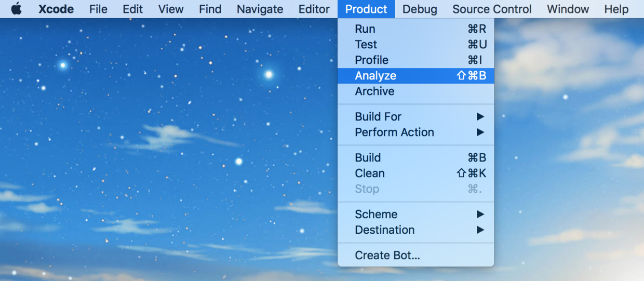Select Profile in the Product menu
Image resolution: width=644 pixels, height=281 pixels.
(x=415, y=60)
